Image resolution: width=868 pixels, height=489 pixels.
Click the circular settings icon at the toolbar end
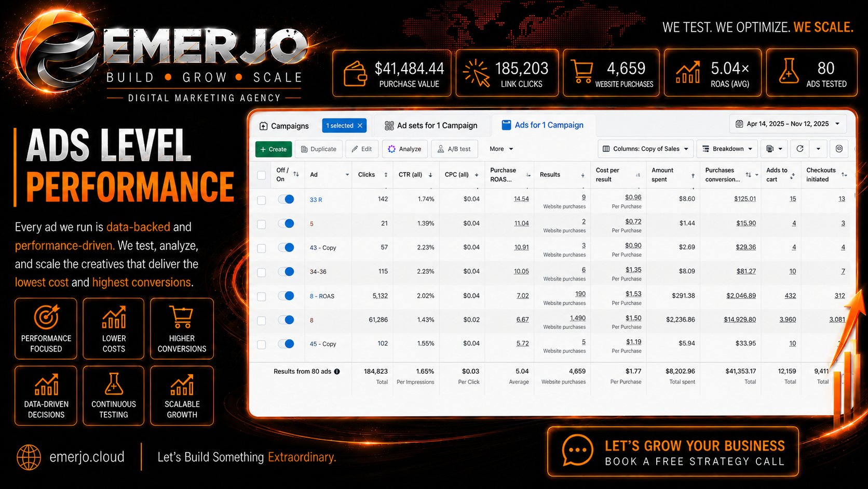point(839,149)
